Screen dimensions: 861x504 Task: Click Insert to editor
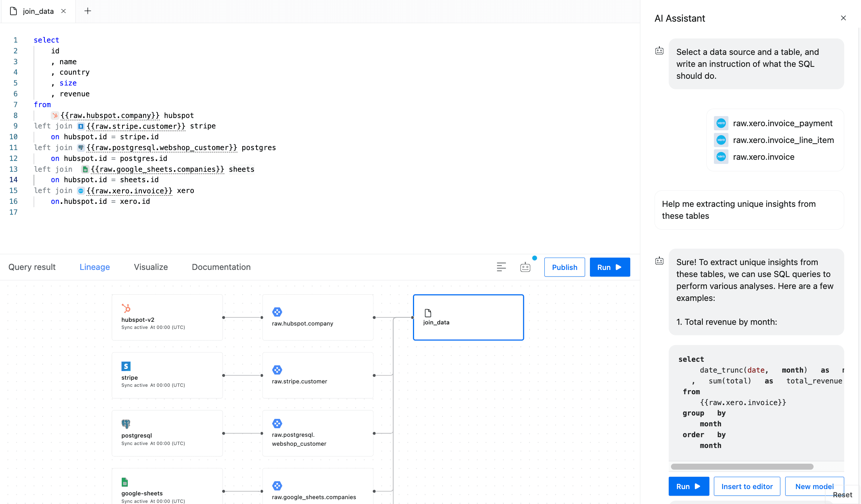747,486
